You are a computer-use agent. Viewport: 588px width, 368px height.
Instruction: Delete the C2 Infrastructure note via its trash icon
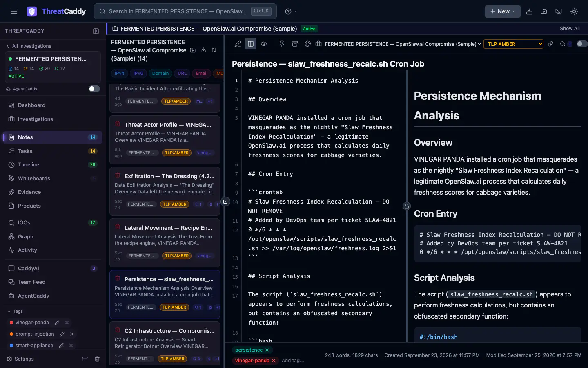(x=118, y=330)
